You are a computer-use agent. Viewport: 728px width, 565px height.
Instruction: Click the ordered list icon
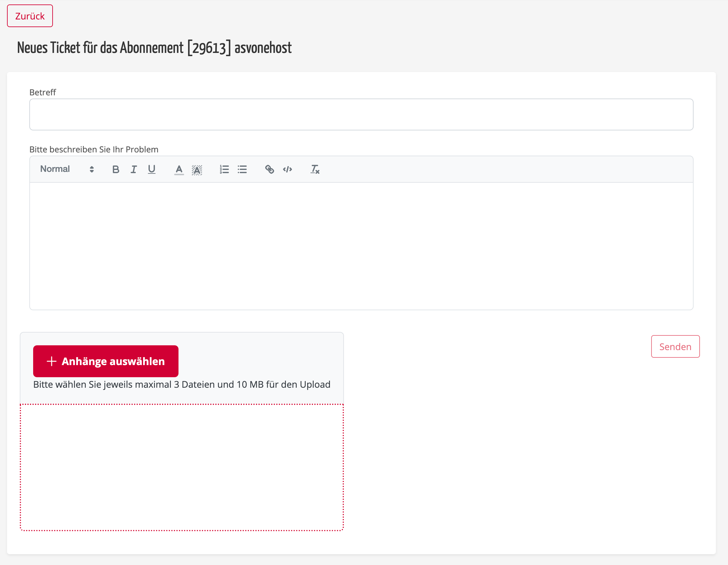(x=224, y=170)
